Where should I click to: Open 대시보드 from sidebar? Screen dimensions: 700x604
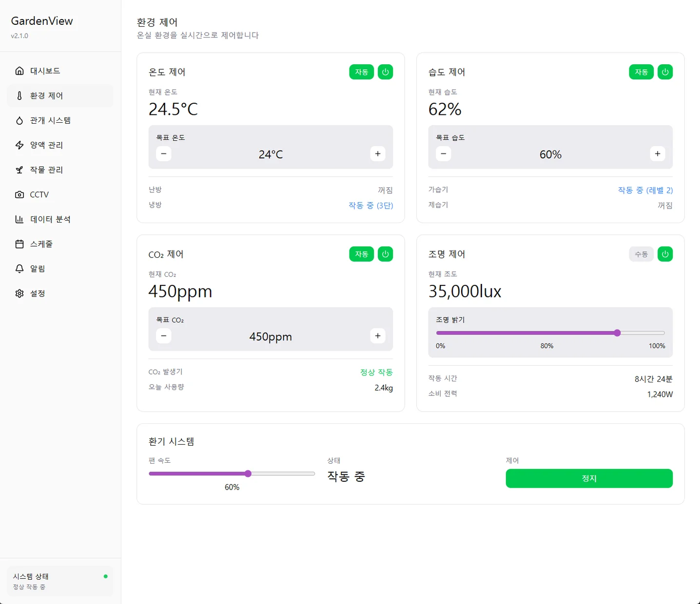click(x=60, y=71)
